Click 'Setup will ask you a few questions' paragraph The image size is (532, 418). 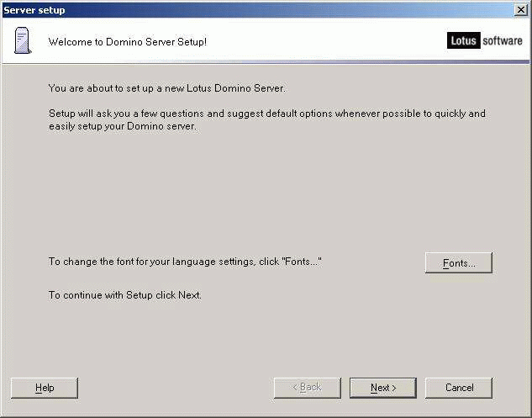tap(267, 119)
